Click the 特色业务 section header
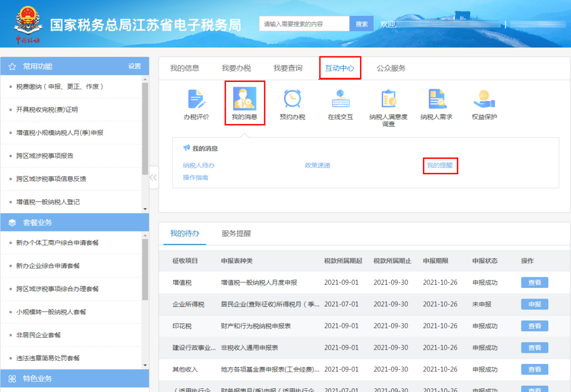The height and width of the screenshot is (392, 571). point(75,379)
